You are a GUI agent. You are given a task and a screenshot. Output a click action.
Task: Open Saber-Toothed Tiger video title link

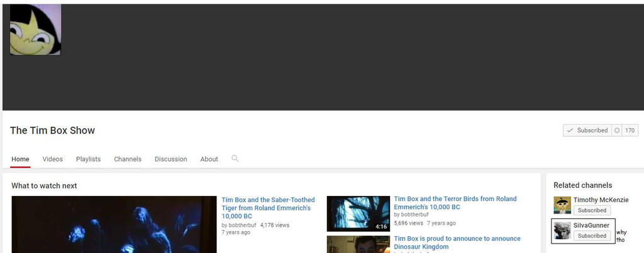[268, 208]
